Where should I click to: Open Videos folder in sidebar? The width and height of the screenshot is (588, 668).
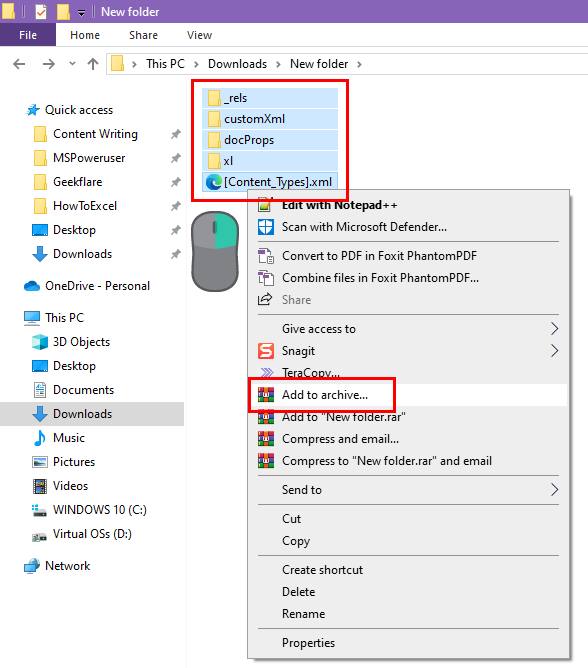[70, 486]
